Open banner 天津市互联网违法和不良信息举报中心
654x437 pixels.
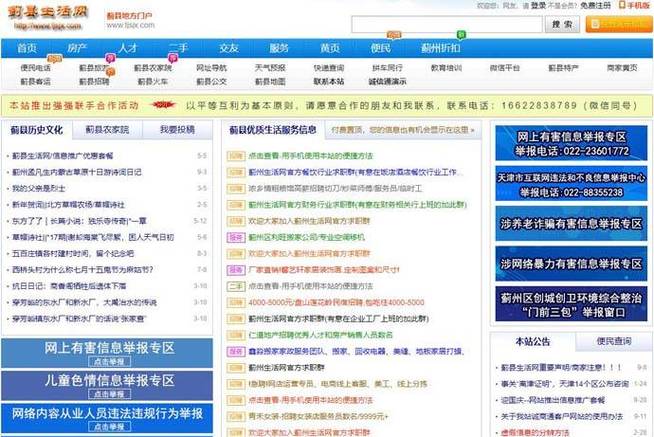tap(571, 184)
